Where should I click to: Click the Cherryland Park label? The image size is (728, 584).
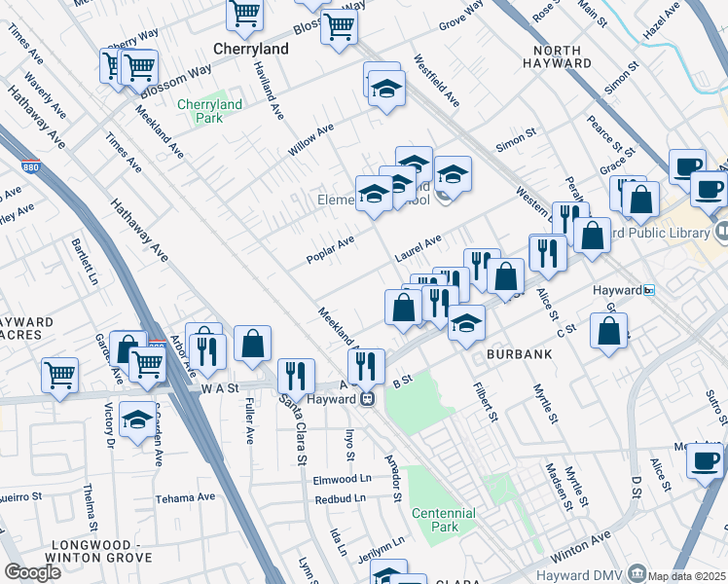point(209,111)
